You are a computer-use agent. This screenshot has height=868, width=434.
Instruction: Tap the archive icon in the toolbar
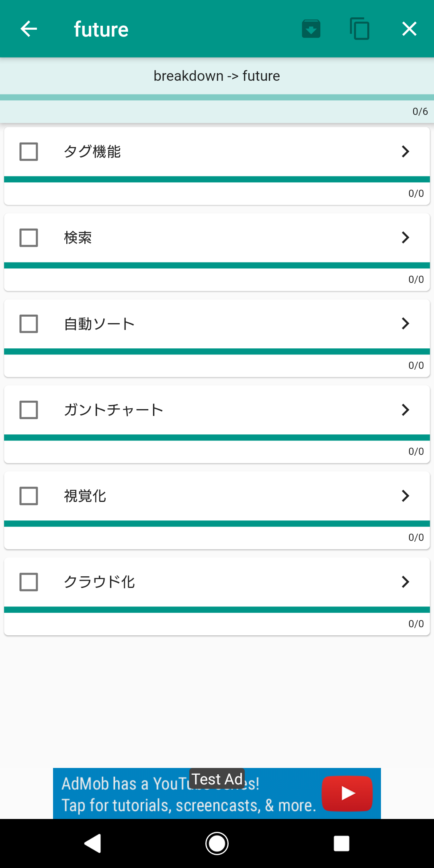pos(311,29)
